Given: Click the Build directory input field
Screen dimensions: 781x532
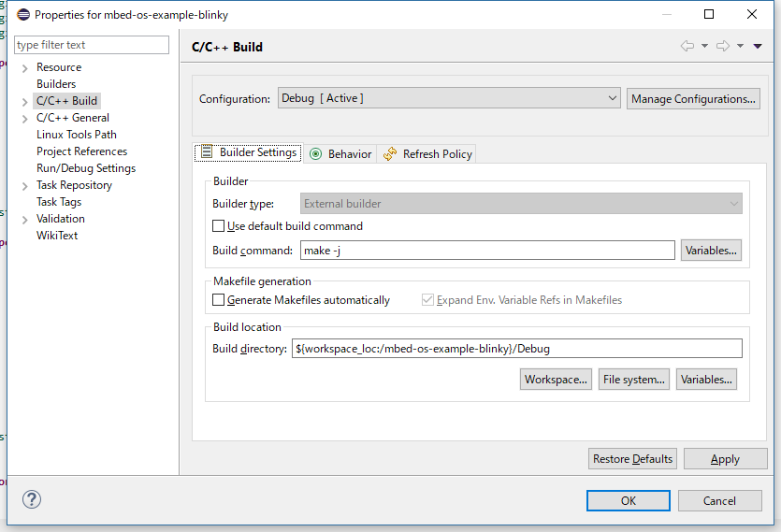Looking at the screenshot, I should 516,348.
